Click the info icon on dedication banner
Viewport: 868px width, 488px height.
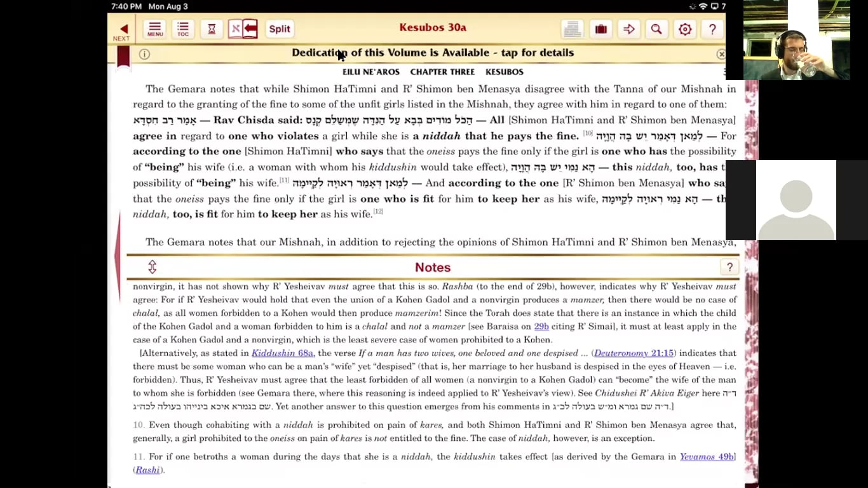click(145, 54)
